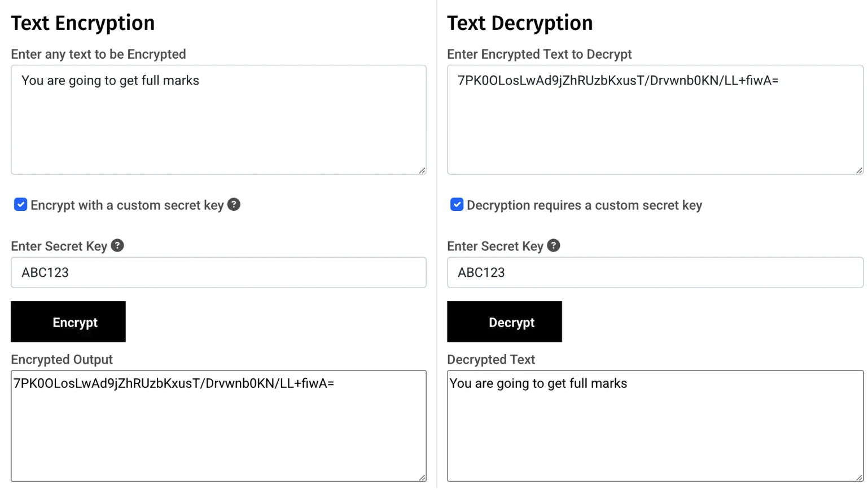
Task: Click the secret key field containing ABC123 on left
Action: 218,272
